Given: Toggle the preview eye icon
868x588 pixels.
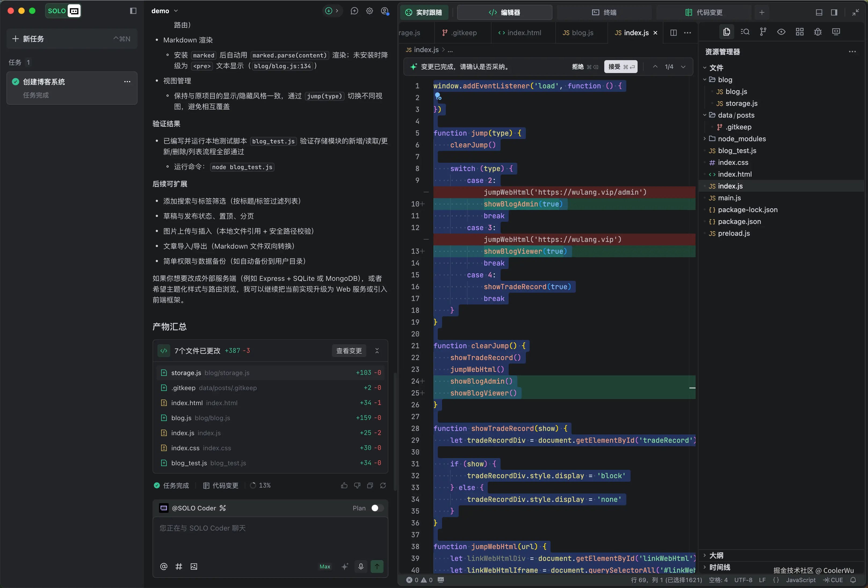Looking at the screenshot, I should (x=781, y=32).
